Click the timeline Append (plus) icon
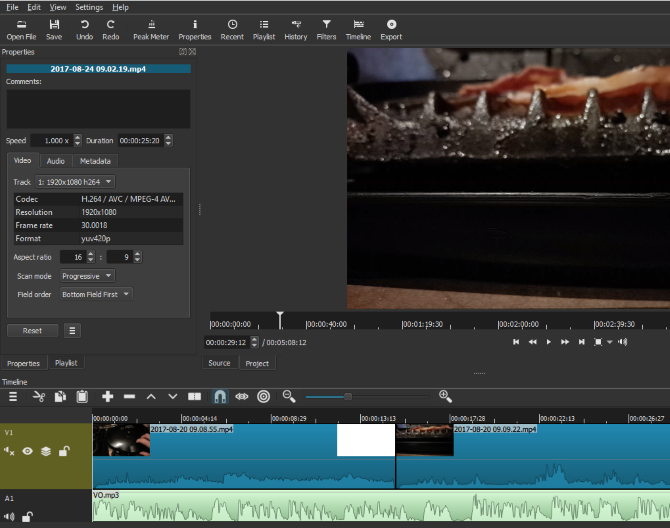 (x=108, y=397)
